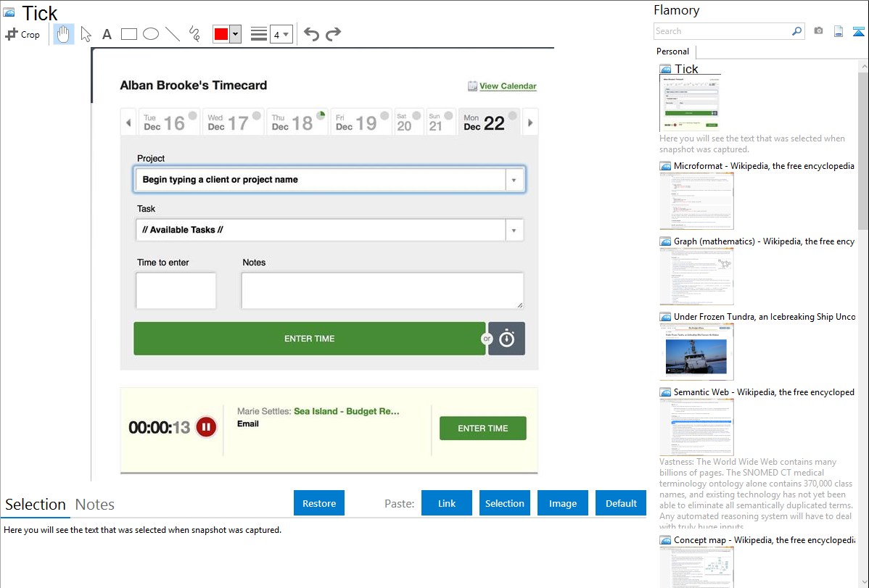This screenshot has width=869, height=588.
Task: Pick the rectangle shape tool
Action: tap(128, 34)
